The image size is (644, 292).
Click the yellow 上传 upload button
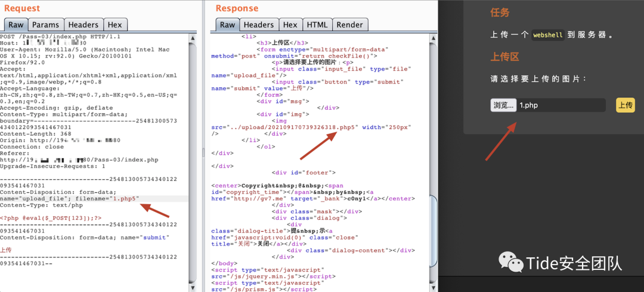[x=626, y=105]
